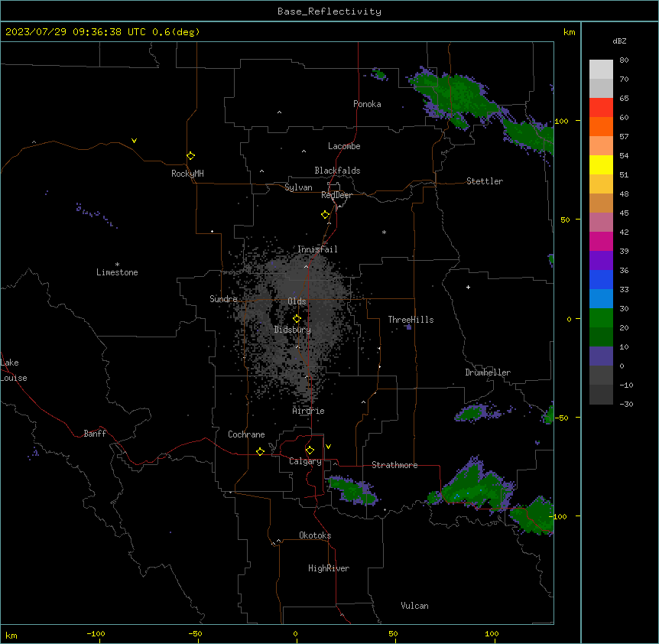Click the white plus marker north of Drumheller
The image size is (659, 644).
pyautogui.click(x=468, y=287)
